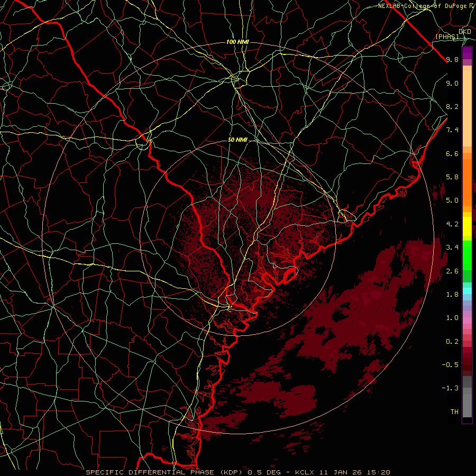The image size is (476, 476).
Task: Click the 6.6 value on the scale
Action: tap(452, 153)
